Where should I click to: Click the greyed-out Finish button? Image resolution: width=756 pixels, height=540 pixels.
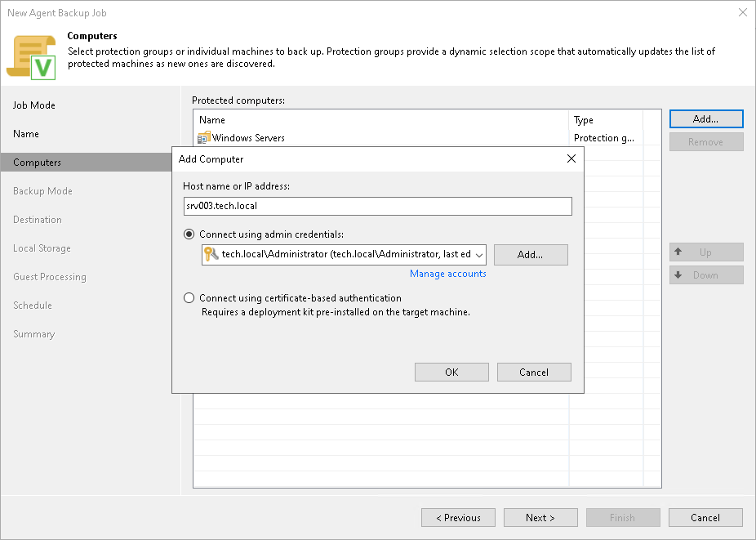pos(623,518)
